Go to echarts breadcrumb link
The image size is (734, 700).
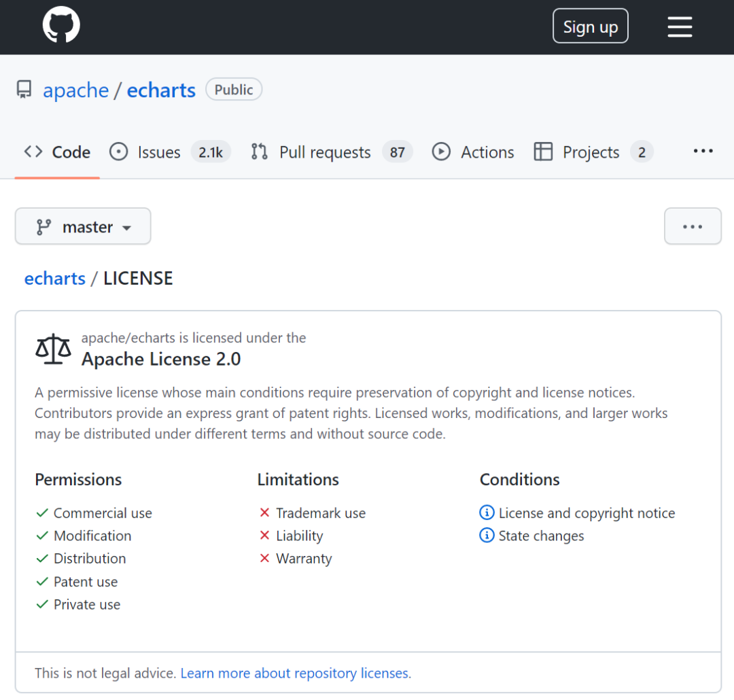pos(55,278)
